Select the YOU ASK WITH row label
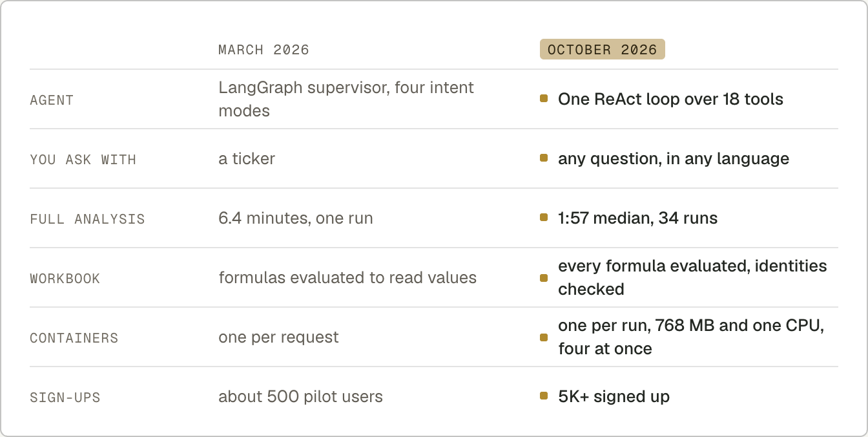This screenshot has height=437, width=868. point(83,160)
